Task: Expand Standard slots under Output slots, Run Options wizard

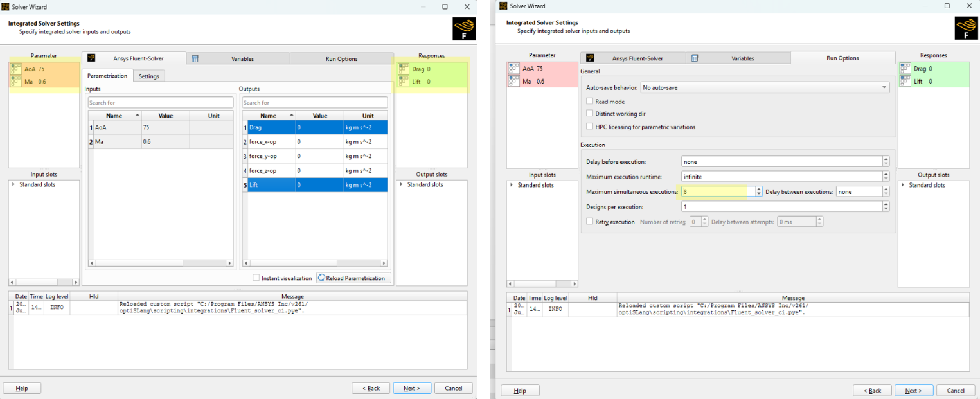Action: pos(904,186)
